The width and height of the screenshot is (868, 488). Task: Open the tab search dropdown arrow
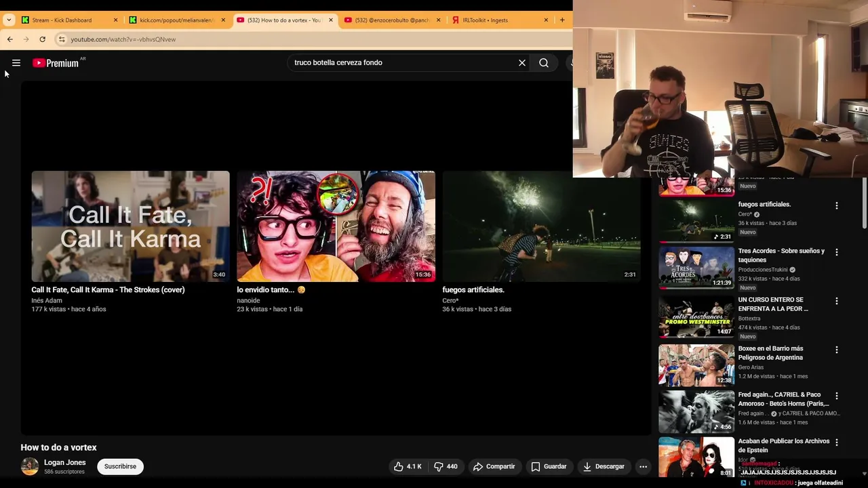pos(9,20)
